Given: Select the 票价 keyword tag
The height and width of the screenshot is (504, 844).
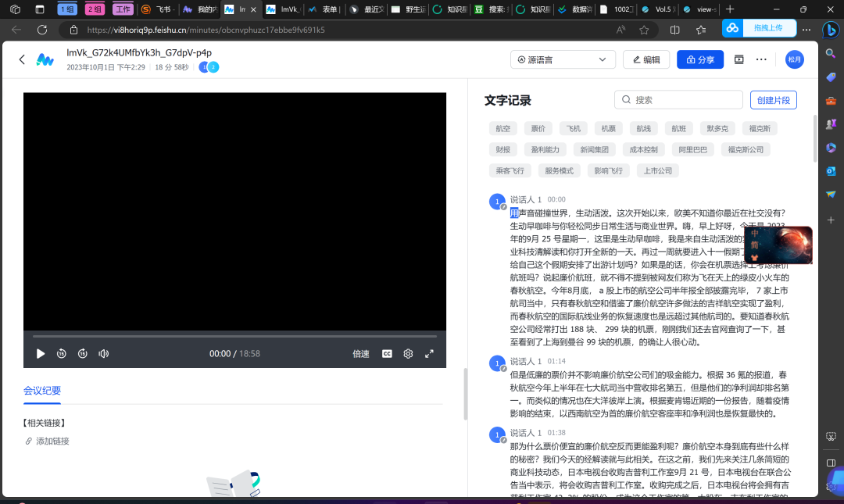Looking at the screenshot, I should [538, 129].
